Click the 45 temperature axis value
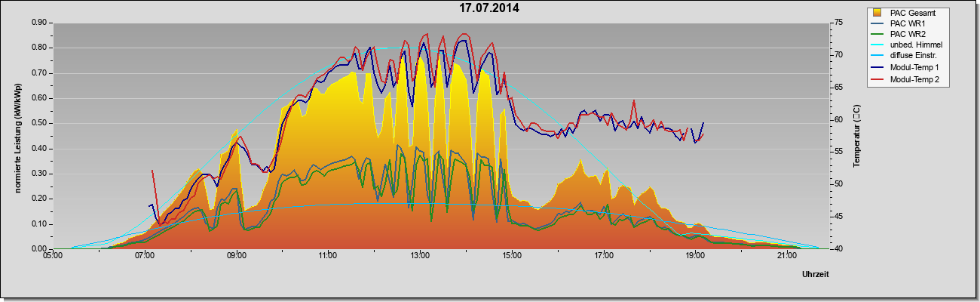 [839, 217]
